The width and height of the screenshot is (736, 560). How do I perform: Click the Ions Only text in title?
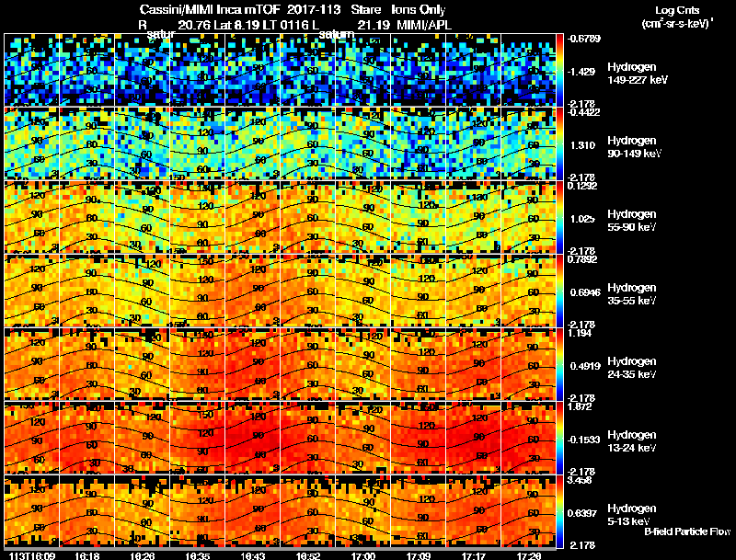(419, 9)
